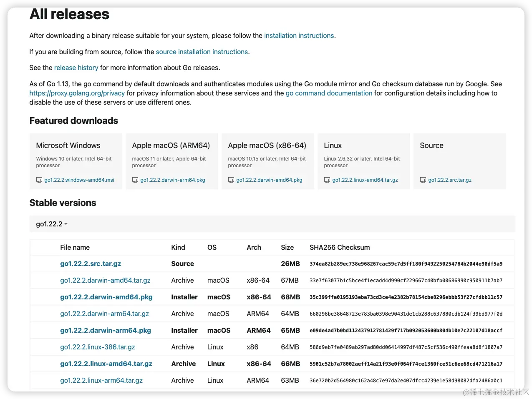Image resolution: width=532 pixels, height=399 pixels.
Task: Click the Microsoft Windows card title
Action: point(68,146)
